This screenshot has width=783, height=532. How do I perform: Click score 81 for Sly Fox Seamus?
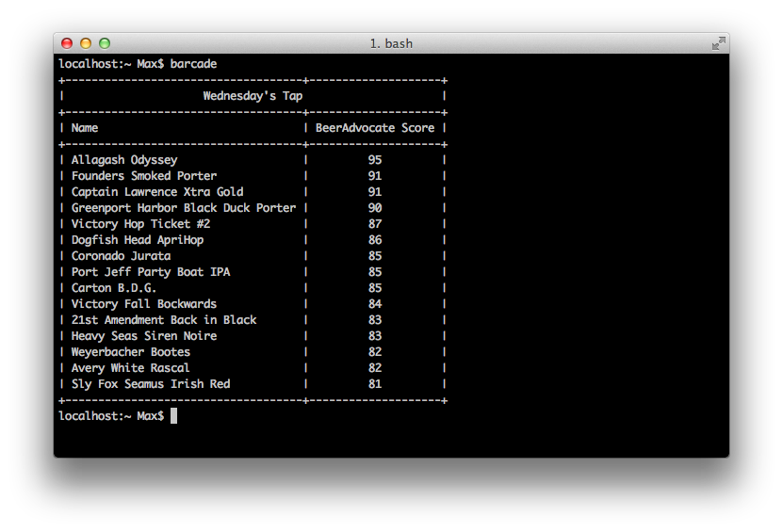point(375,384)
